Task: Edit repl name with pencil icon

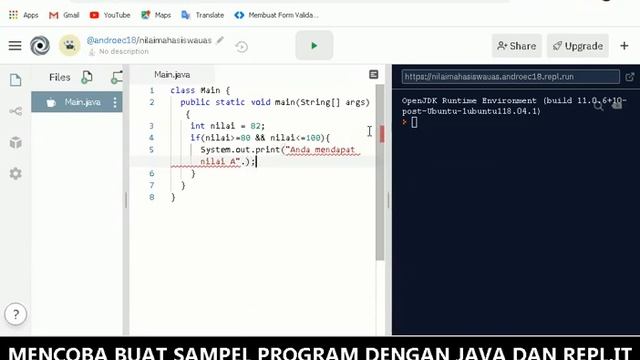Action: 220,40
